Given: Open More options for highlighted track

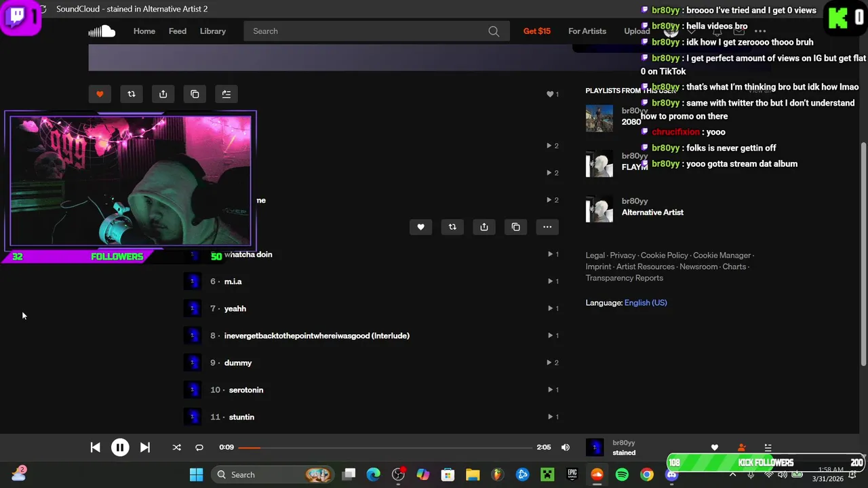Looking at the screenshot, I should pyautogui.click(x=547, y=227).
